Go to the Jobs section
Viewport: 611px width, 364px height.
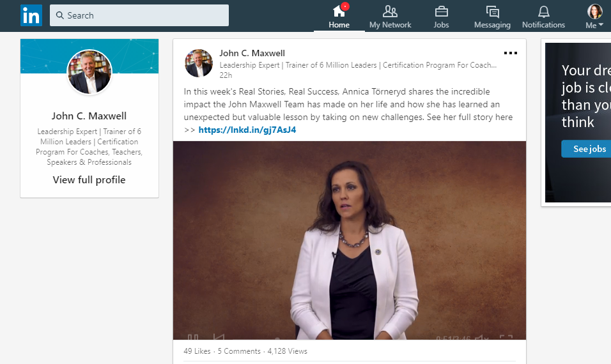tap(441, 17)
